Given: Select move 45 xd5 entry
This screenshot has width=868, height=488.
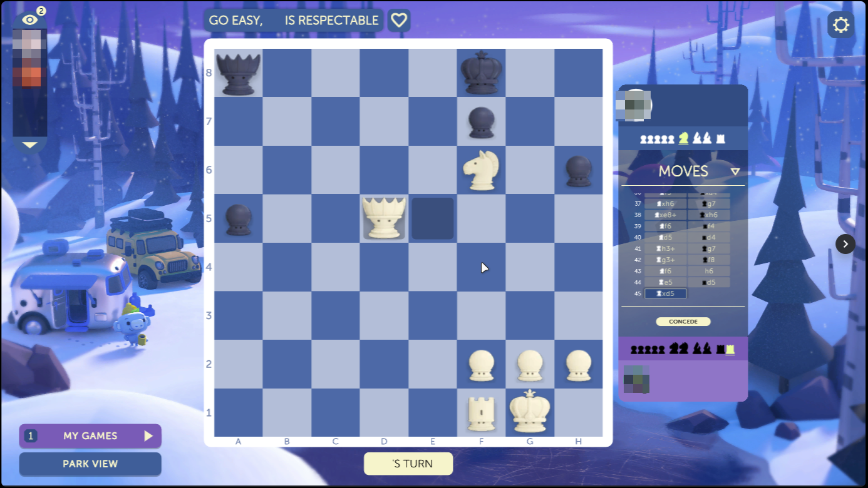Looking at the screenshot, I should [x=666, y=293].
